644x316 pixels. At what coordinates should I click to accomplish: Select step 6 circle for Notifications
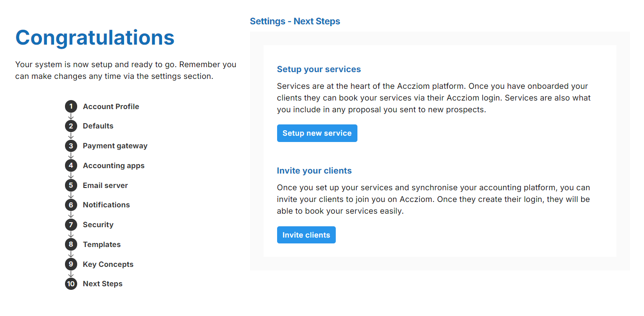click(71, 205)
